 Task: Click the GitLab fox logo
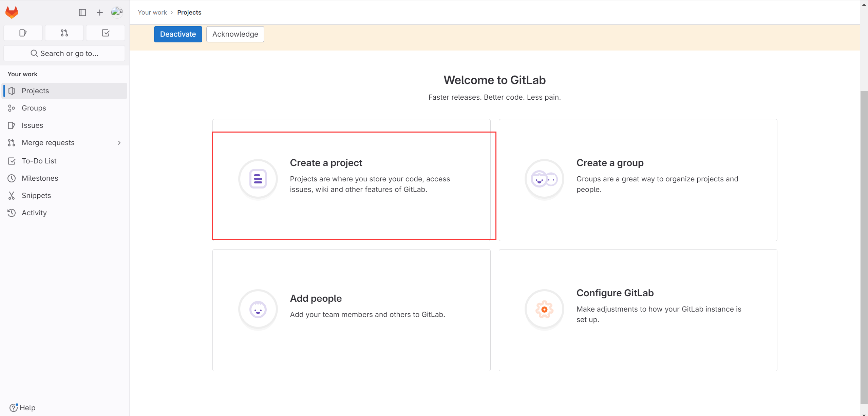point(12,12)
